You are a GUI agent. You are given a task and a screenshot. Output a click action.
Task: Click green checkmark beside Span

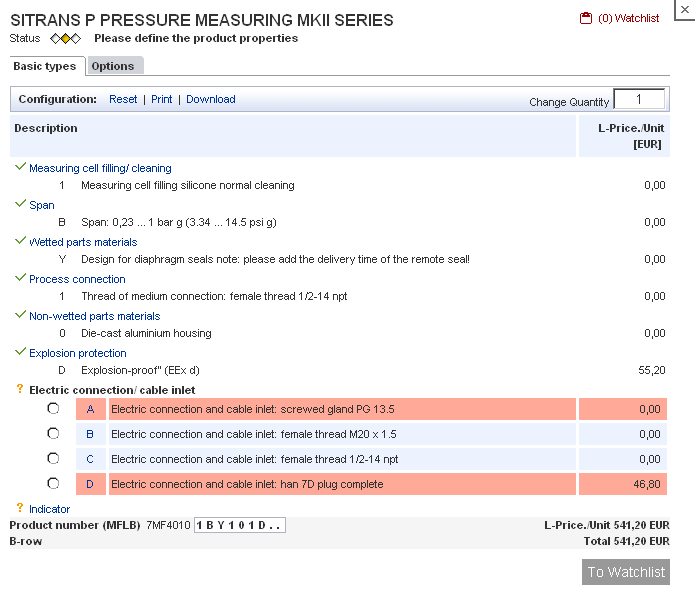click(x=20, y=204)
